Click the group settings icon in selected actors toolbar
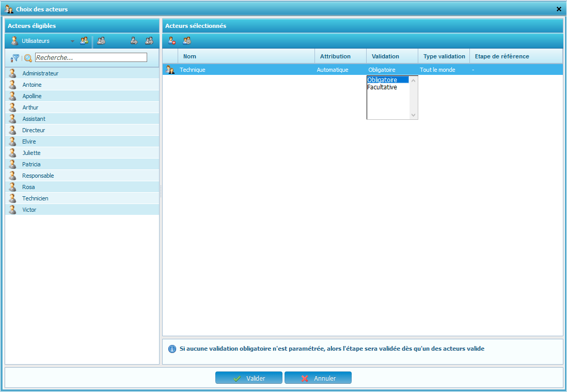This screenshot has width=567, height=392. pyautogui.click(x=187, y=41)
